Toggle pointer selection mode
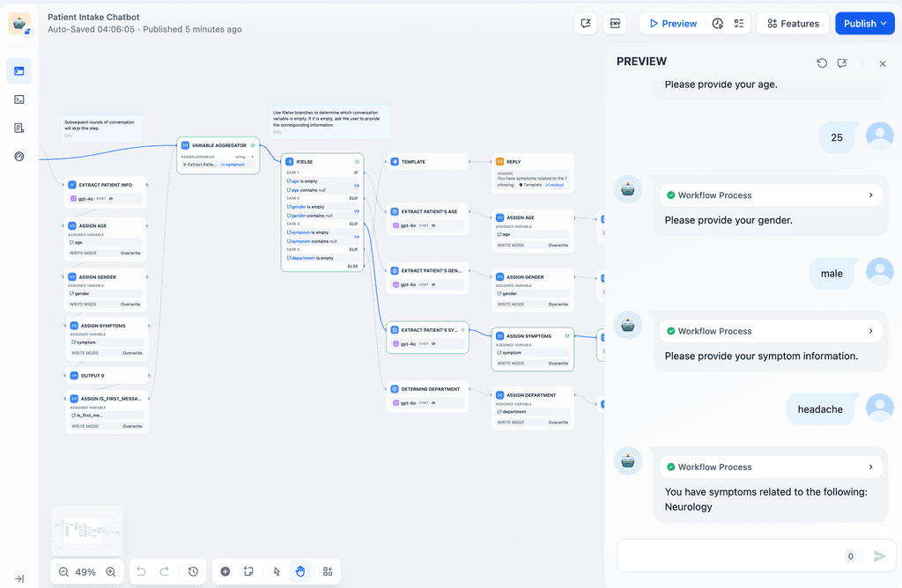 [x=276, y=571]
